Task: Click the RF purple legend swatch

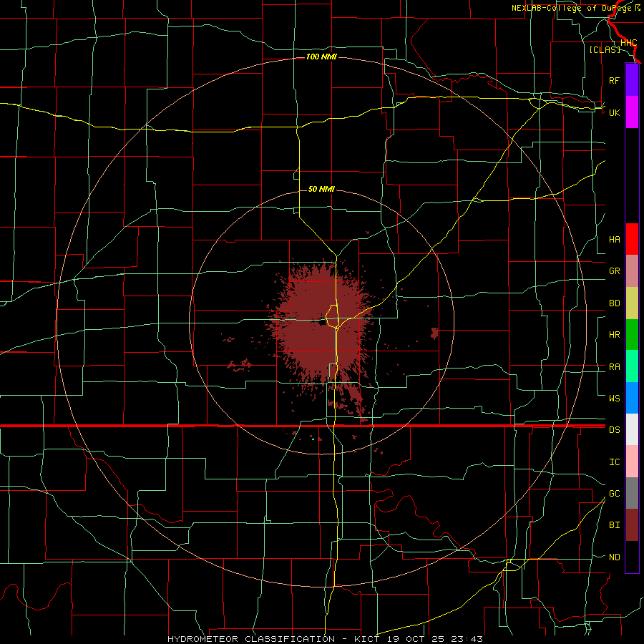Action: click(632, 80)
